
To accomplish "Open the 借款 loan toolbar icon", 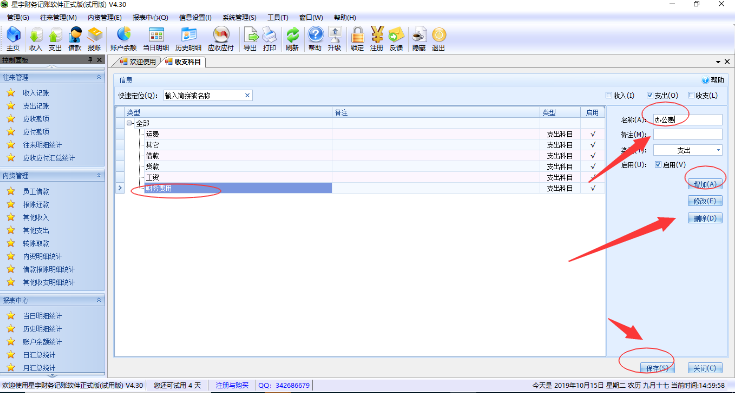I will tap(75, 39).
